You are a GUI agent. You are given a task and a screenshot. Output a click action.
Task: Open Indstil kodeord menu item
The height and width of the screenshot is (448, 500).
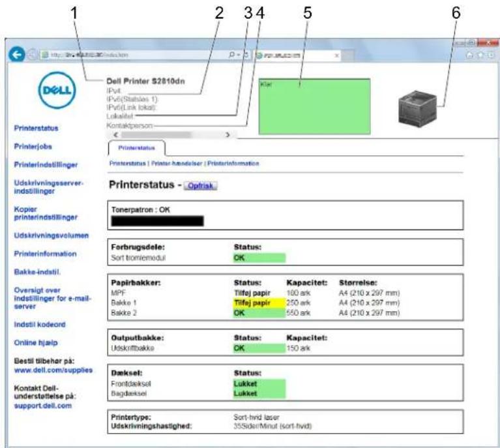point(40,324)
